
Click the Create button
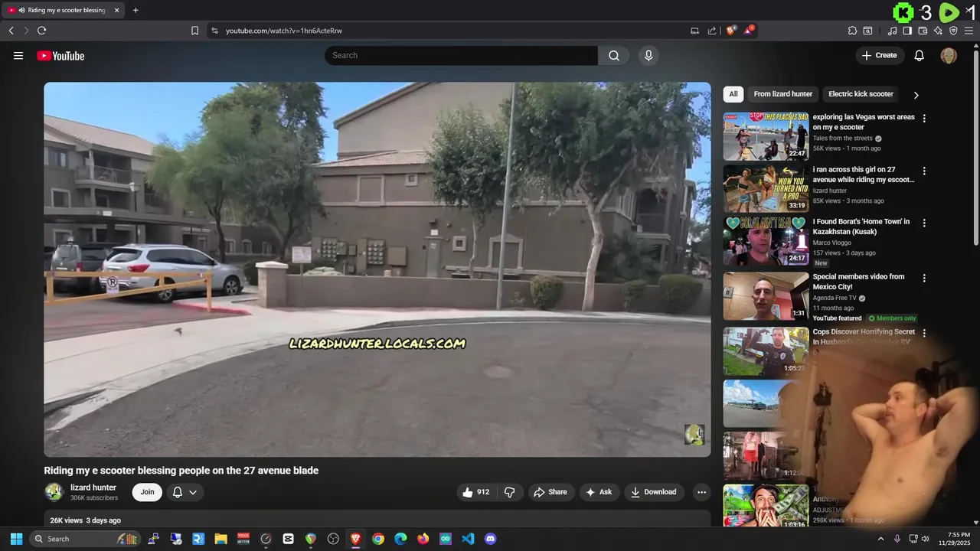880,55
